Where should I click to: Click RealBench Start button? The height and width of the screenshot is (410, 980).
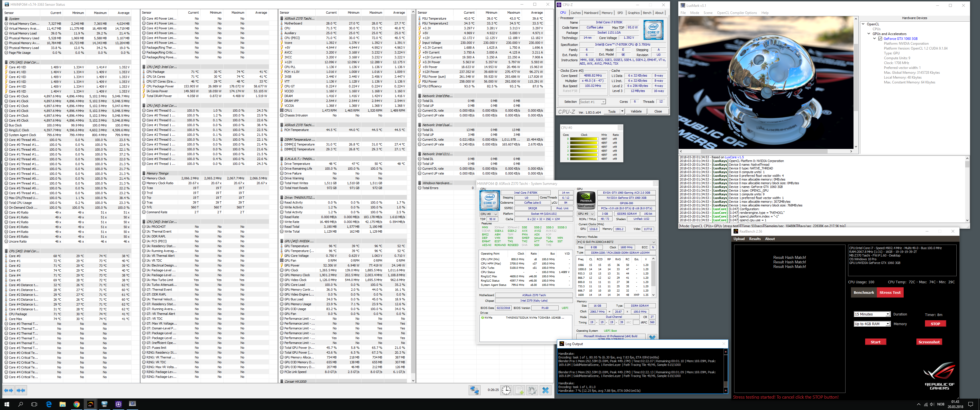[875, 342]
